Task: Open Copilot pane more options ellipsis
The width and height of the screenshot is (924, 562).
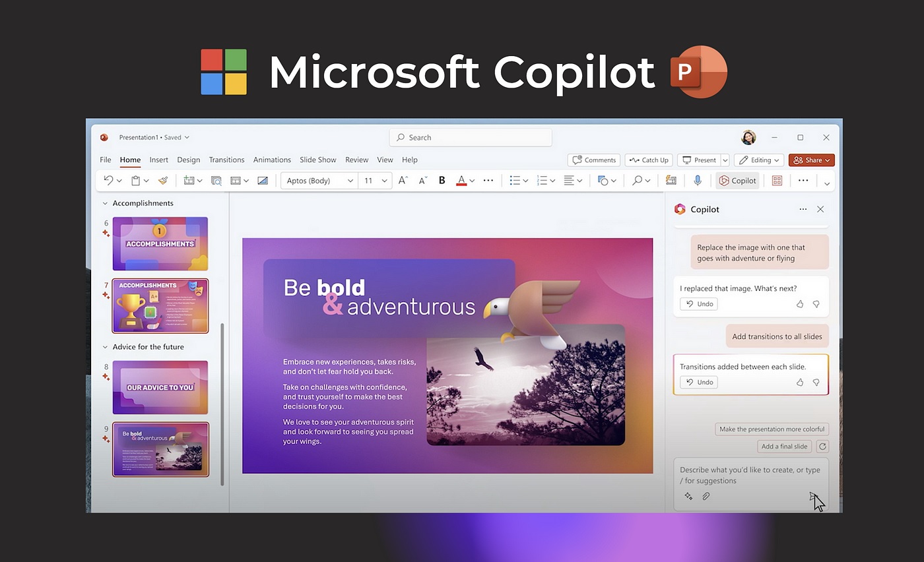Action: 803,209
